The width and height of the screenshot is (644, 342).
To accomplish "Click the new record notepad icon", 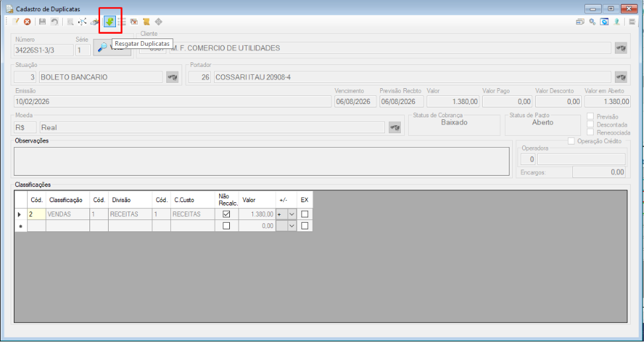I will pyautogui.click(x=16, y=22).
